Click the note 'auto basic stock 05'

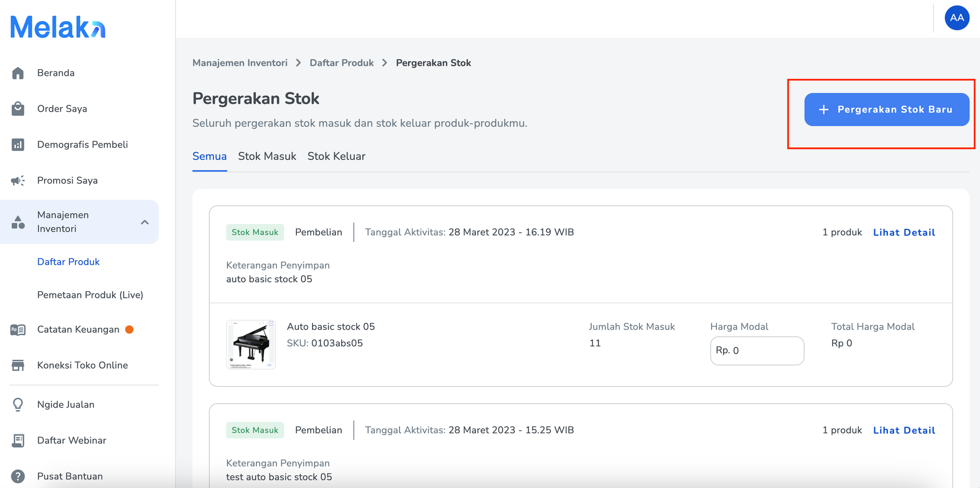(269, 279)
